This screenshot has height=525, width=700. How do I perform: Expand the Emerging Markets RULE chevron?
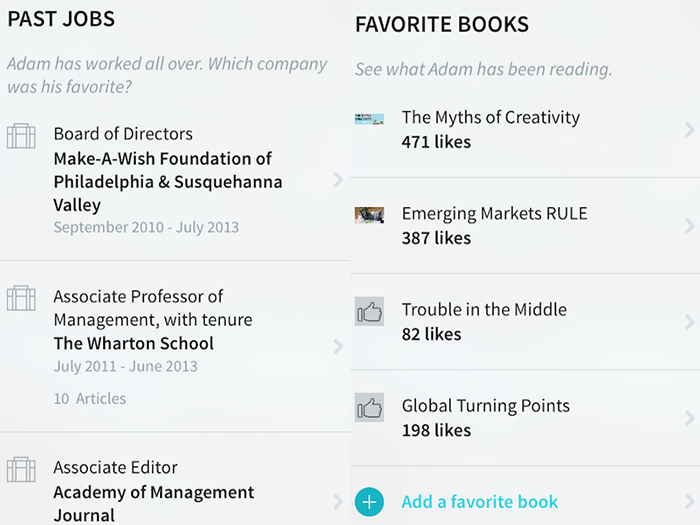[x=690, y=226]
